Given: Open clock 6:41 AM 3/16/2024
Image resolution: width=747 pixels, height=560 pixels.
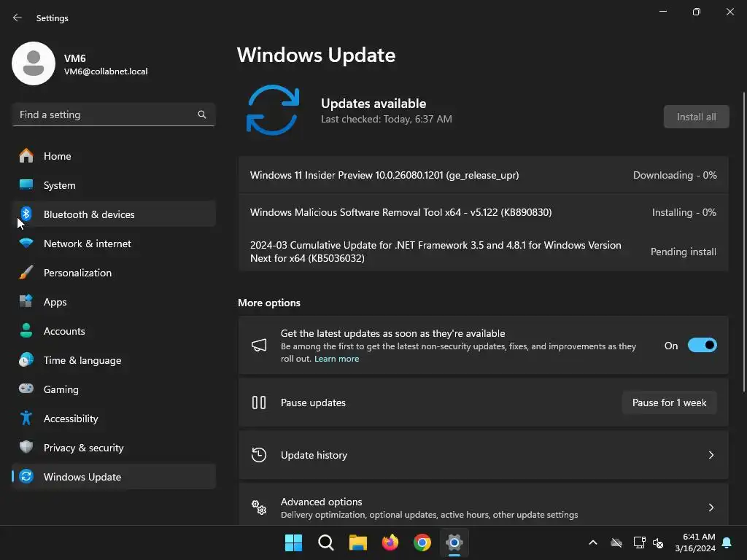Looking at the screenshot, I should coord(695,542).
